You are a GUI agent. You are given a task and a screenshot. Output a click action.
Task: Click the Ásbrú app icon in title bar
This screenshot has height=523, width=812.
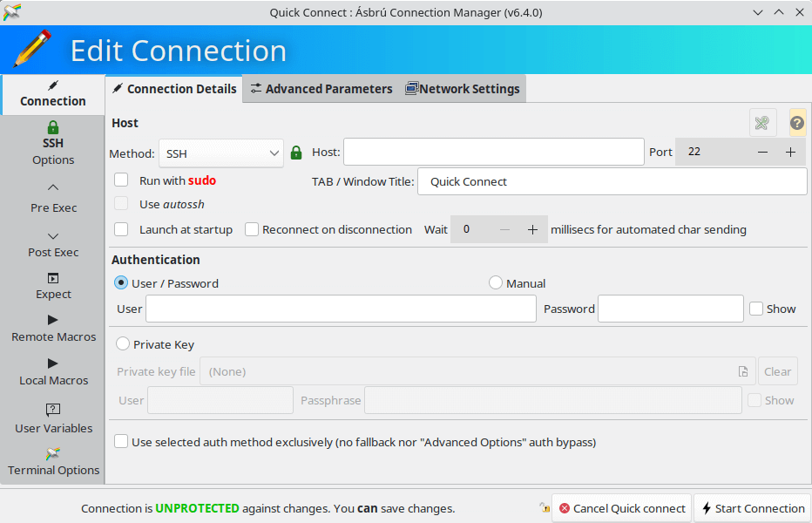coord(11,12)
